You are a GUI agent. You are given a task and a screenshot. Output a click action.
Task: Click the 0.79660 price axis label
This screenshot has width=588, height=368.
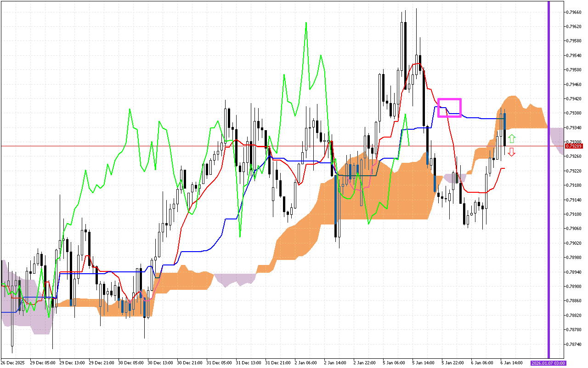coord(574,12)
